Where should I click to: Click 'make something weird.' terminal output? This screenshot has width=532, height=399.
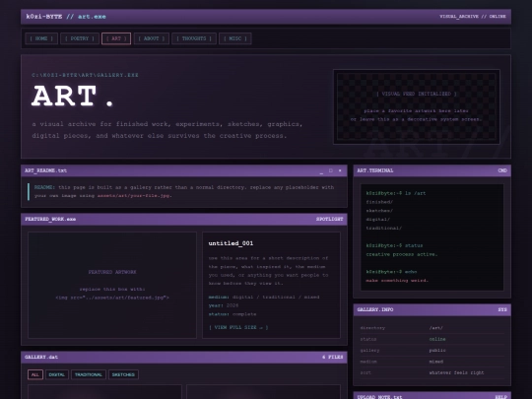click(x=397, y=281)
